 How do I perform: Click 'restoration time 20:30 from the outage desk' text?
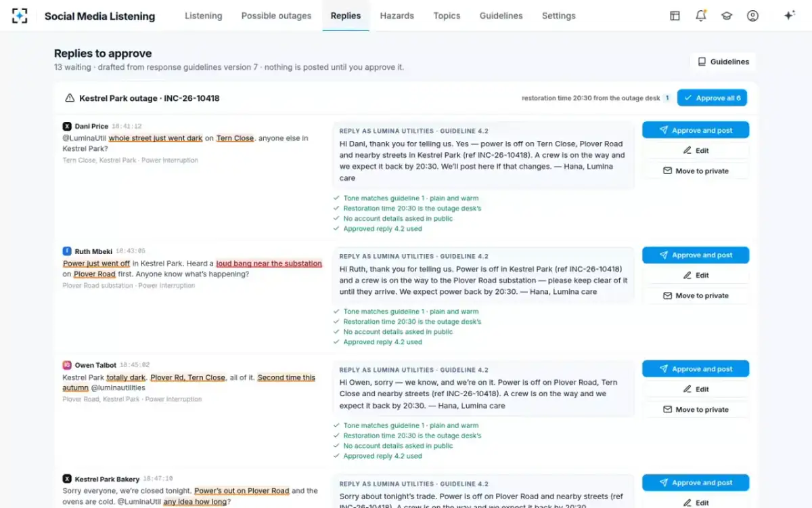pos(591,98)
